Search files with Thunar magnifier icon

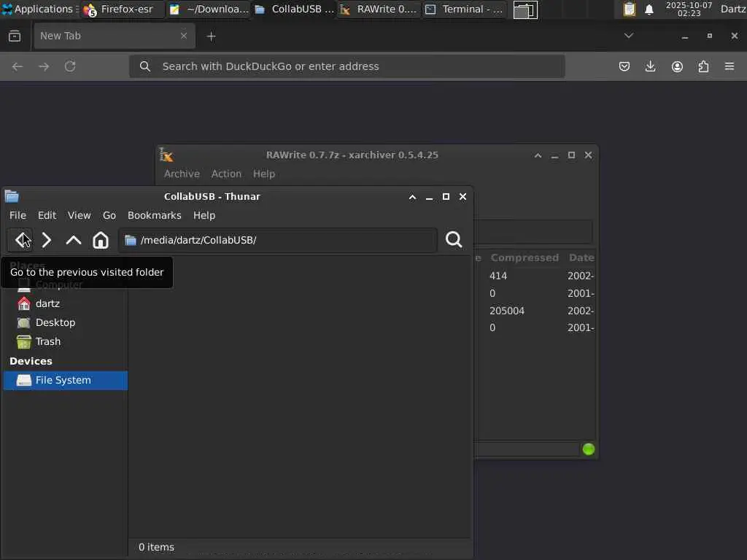pos(454,239)
